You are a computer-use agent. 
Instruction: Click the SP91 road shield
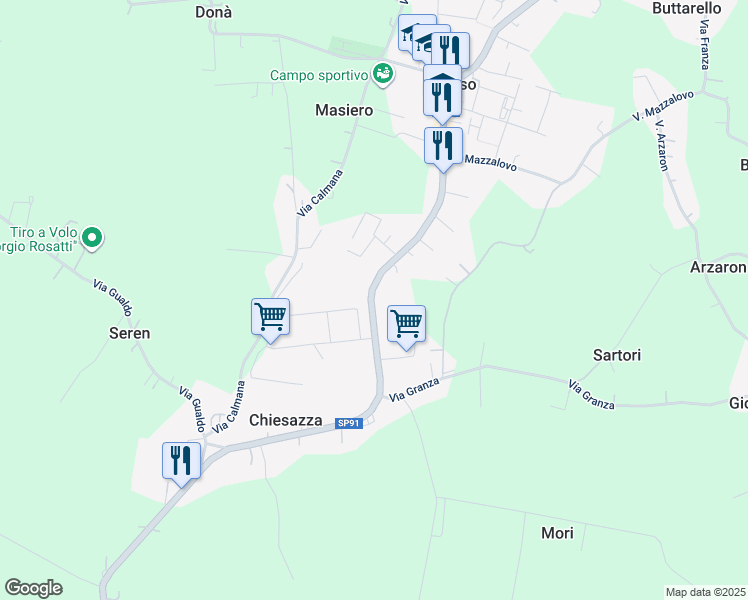349,423
